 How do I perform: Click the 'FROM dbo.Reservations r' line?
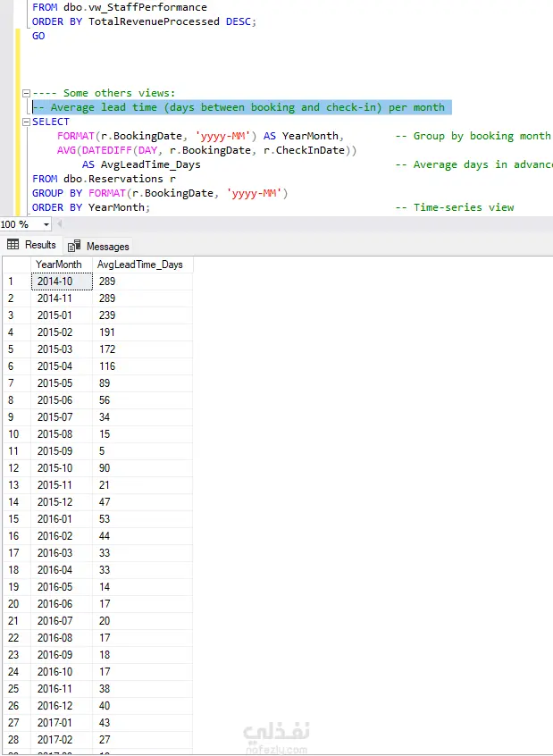tap(105, 179)
